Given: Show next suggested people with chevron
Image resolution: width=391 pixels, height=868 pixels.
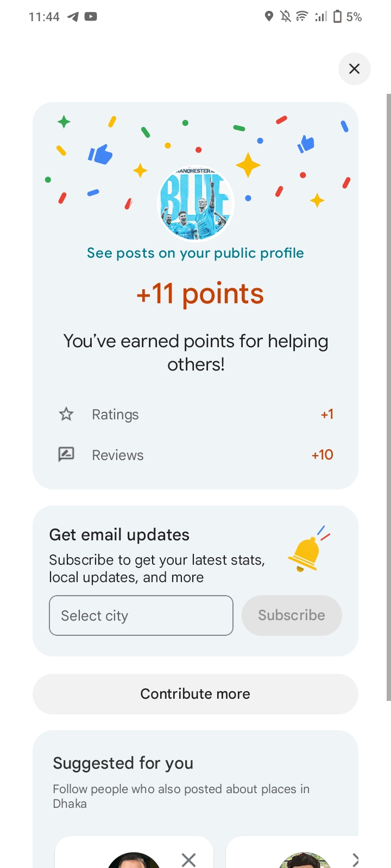Looking at the screenshot, I should pyautogui.click(x=355, y=859).
